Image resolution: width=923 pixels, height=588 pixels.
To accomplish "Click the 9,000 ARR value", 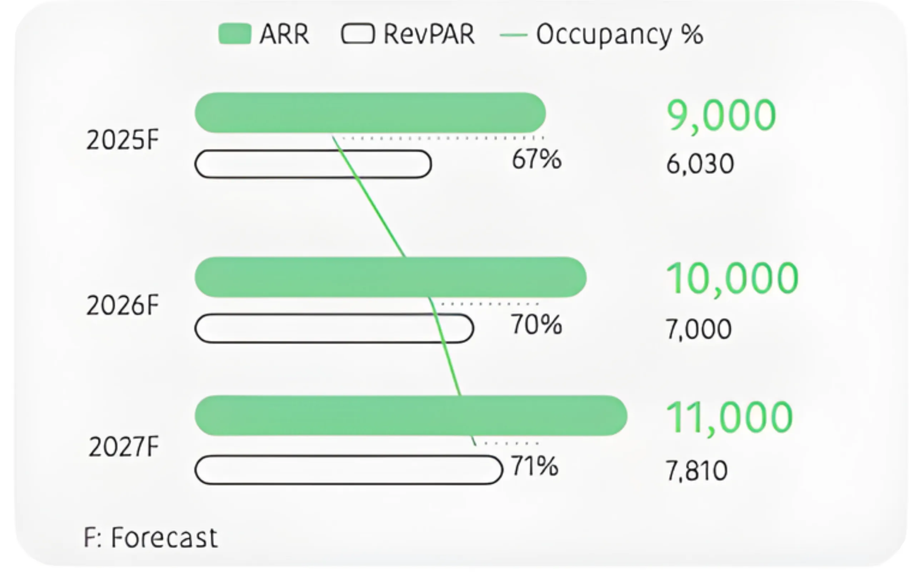I will pyautogui.click(x=721, y=115).
